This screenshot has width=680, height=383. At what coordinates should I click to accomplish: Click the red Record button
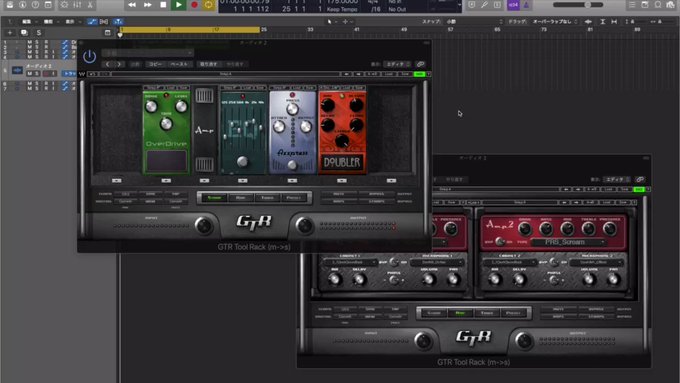coord(194,4)
